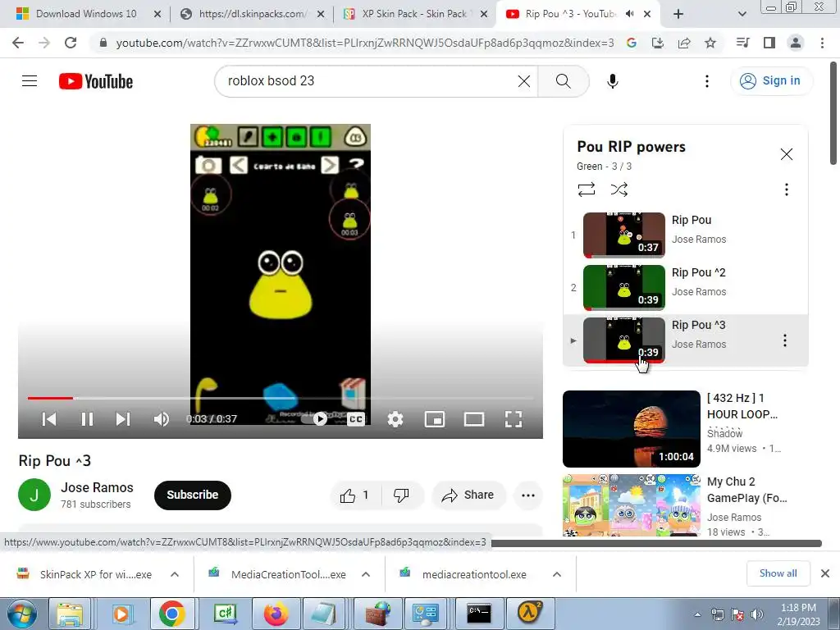The height and width of the screenshot is (630, 840).
Task: Sign in to YouTube
Action: click(x=770, y=81)
